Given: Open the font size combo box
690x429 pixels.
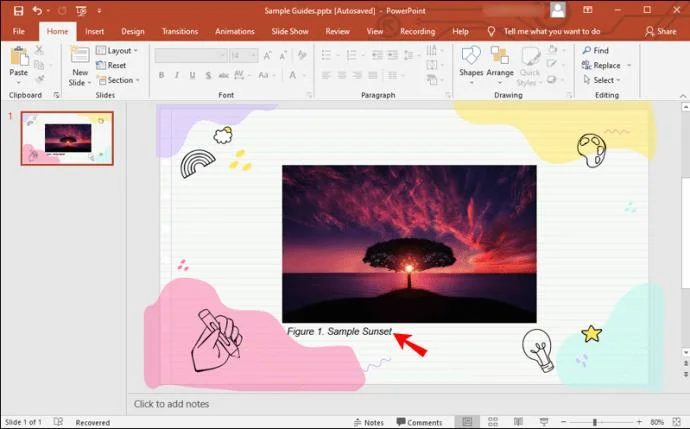Looking at the screenshot, I should coord(243,55).
